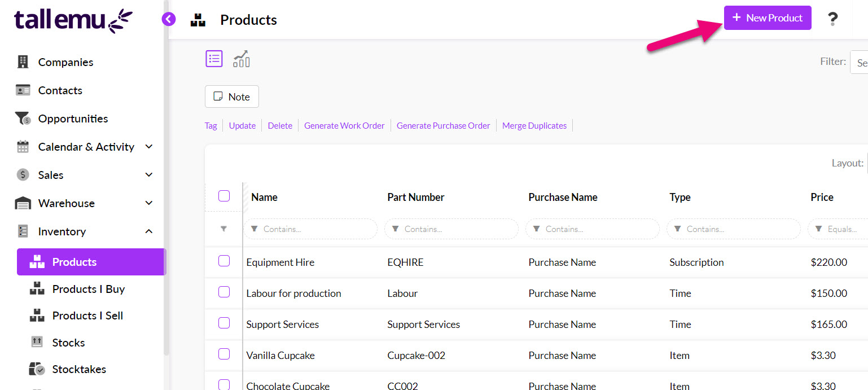Click the Stocks box icon

click(x=37, y=342)
